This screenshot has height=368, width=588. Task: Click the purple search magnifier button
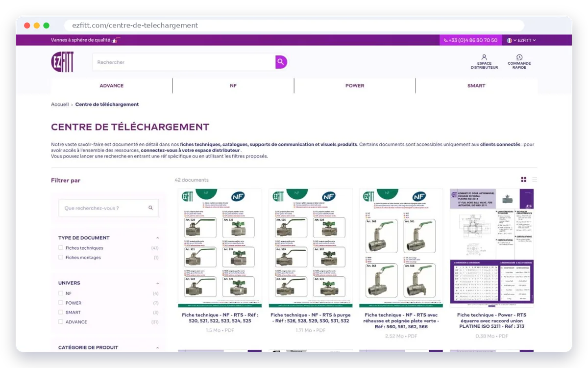[281, 62]
